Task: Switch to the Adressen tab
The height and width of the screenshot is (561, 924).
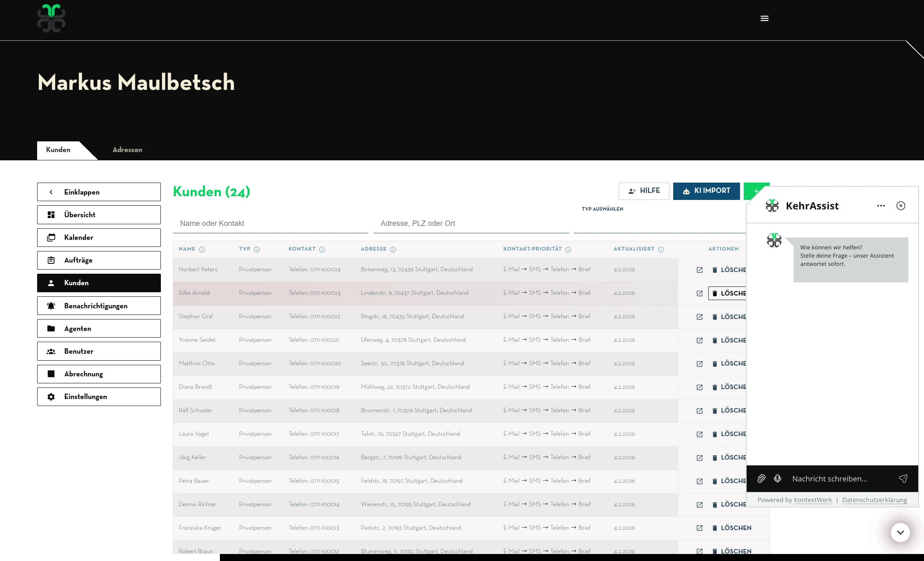Action: point(127,150)
